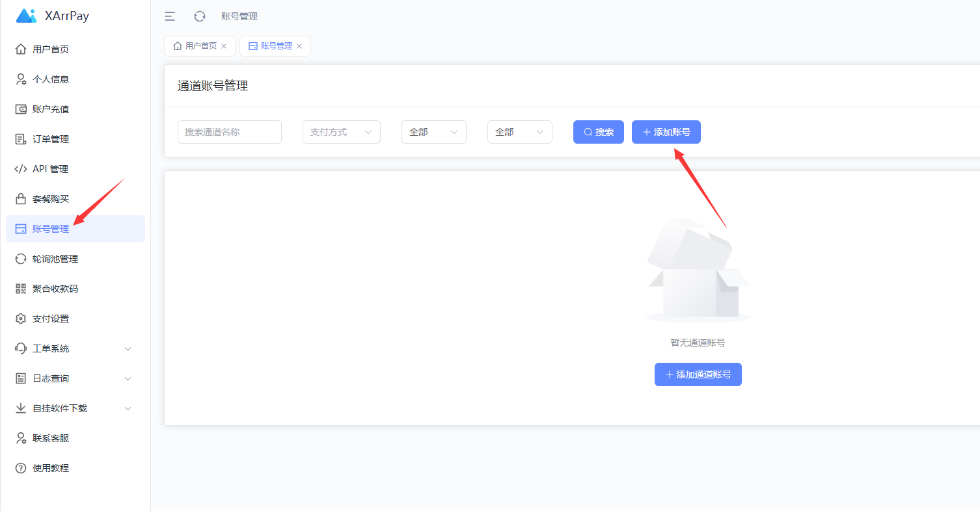Click the QR code icon beside 聚合收款码

pos(21,289)
